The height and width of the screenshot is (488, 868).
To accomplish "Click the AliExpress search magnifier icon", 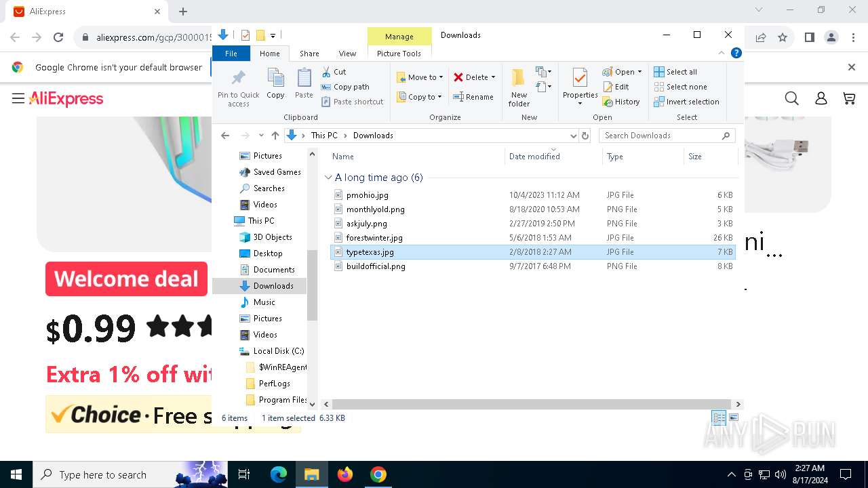I will 791,99.
